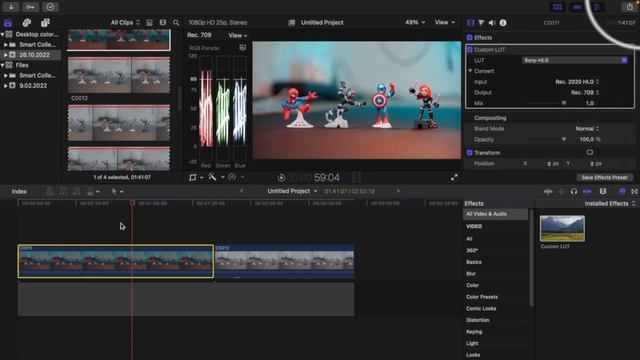Toggle snapping in the timeline
Screen dimensions: 640x360
point(587,191)
